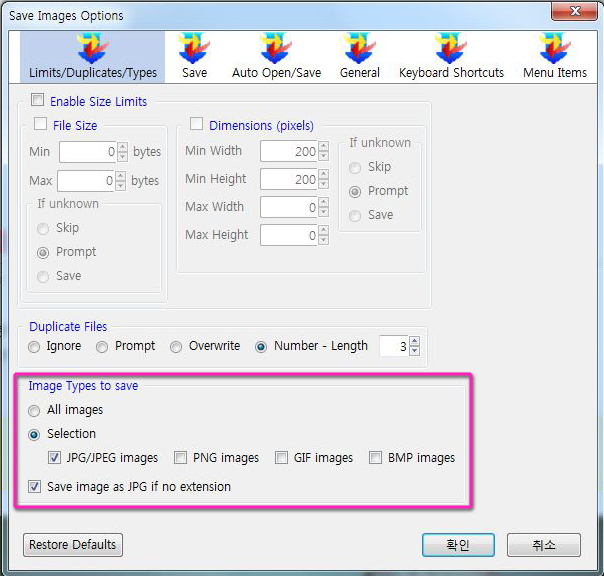This screenshot has height=576, width=604.
Task: Check the GIF images checkbox
Action: (281, 457)
